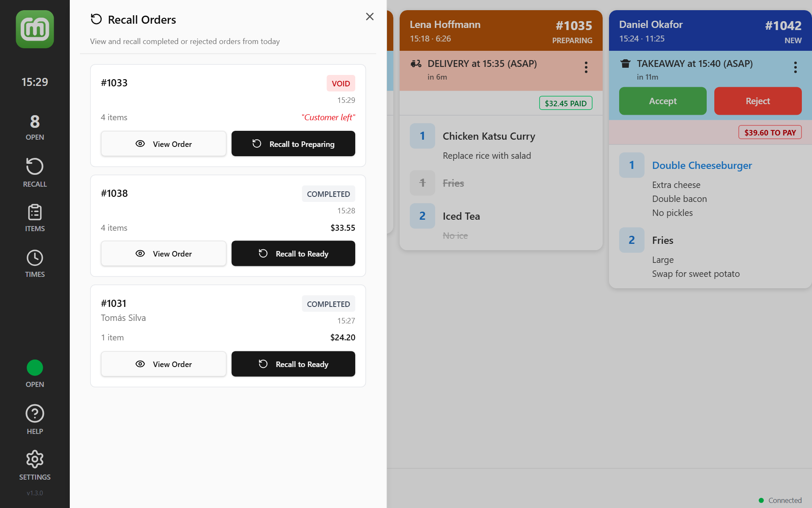Recall order #1031 to Ready
The width and height of the screenshot is (812, 508).
click(x=293, y=364)
